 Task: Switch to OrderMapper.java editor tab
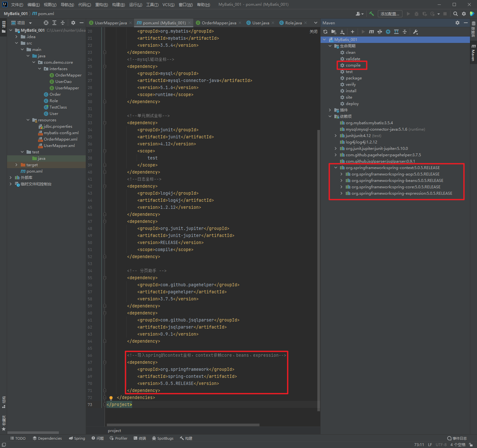(219, 23)
